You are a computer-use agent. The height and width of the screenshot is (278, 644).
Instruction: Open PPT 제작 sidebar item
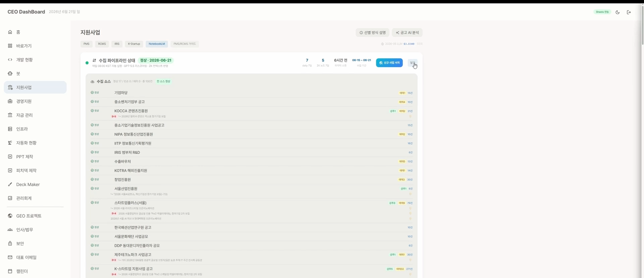(35, 156)
